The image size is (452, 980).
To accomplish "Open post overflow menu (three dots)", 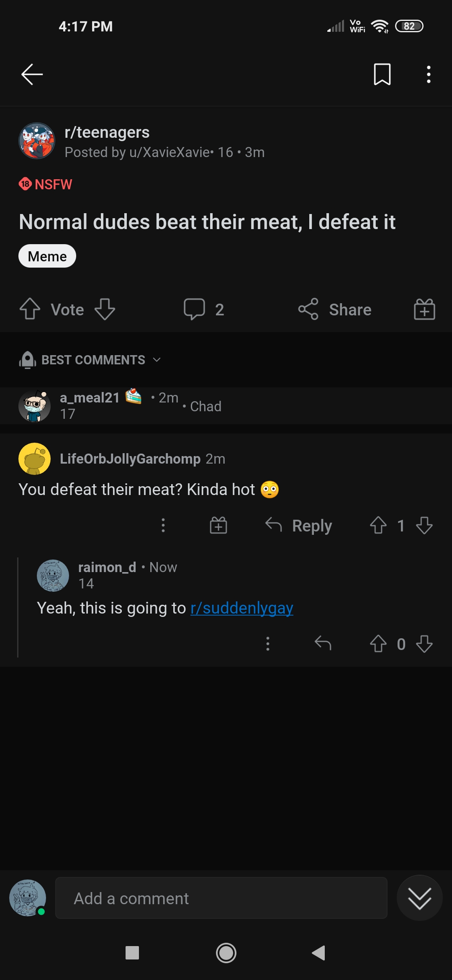I will (429, 75).
